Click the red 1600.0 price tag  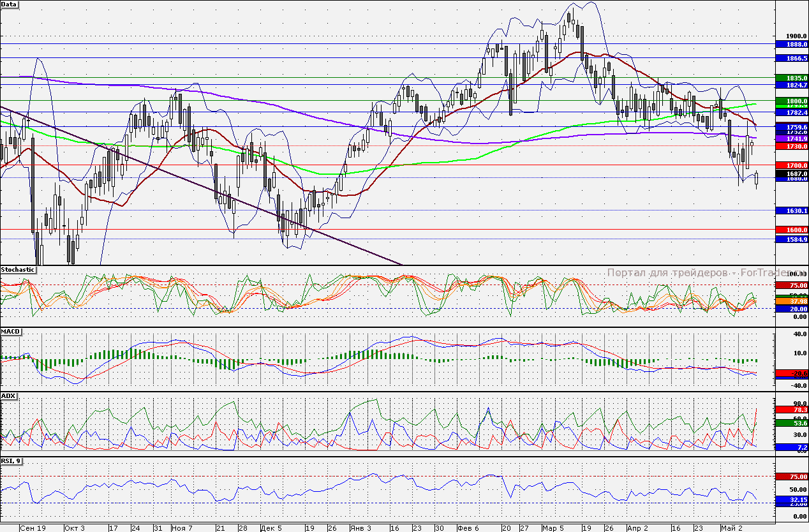coord(792,230)
